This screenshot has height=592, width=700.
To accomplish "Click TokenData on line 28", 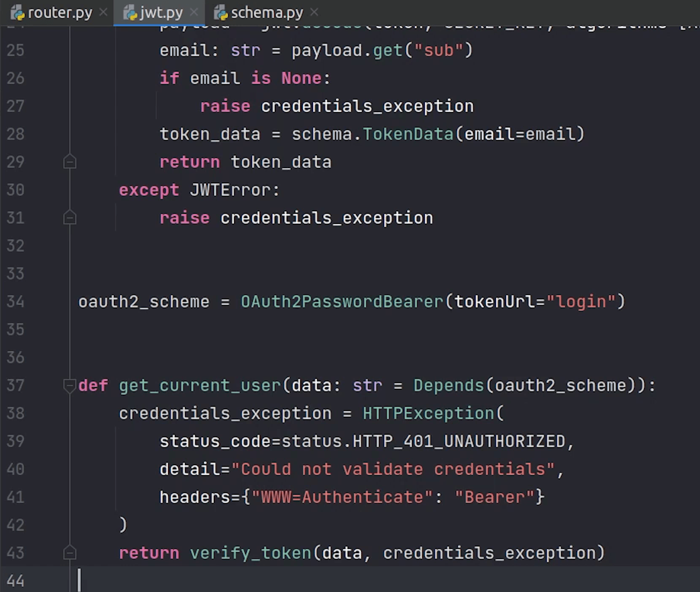I will 408,134.
